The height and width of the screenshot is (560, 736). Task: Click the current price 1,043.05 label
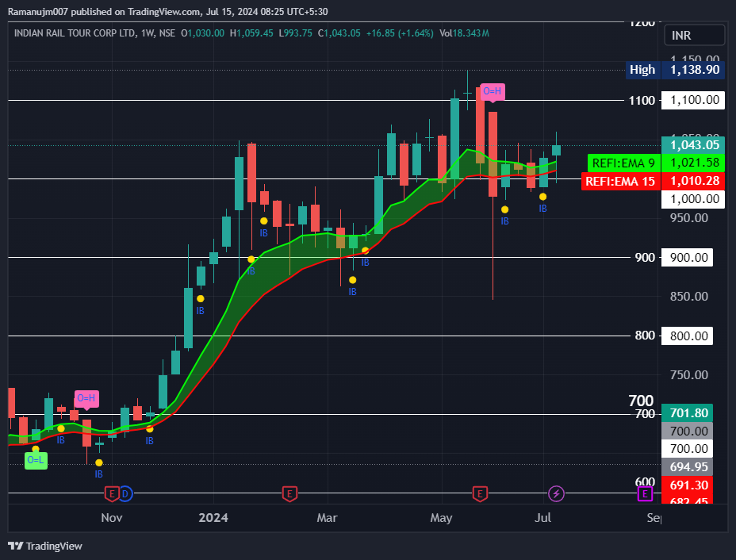[693, 145]
